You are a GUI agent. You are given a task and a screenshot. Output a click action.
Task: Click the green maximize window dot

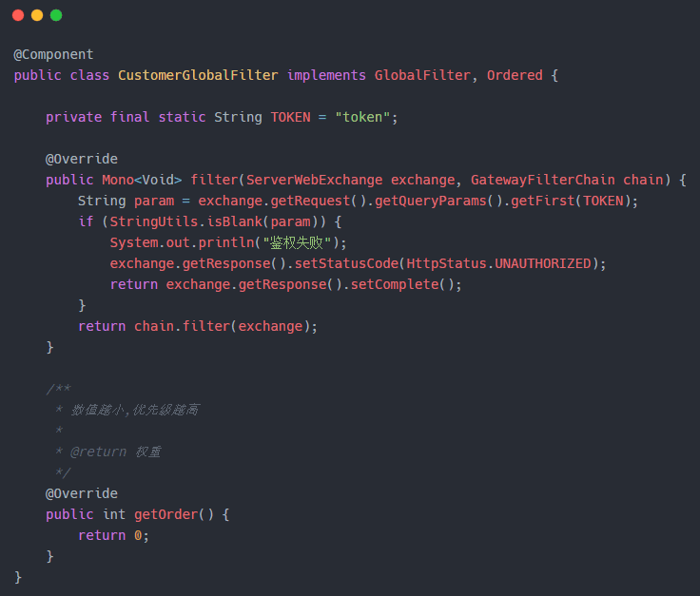tap(56, 15)
